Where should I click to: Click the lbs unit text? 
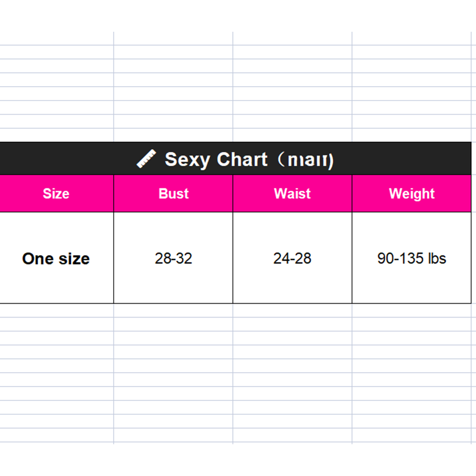tap(437, 259)
